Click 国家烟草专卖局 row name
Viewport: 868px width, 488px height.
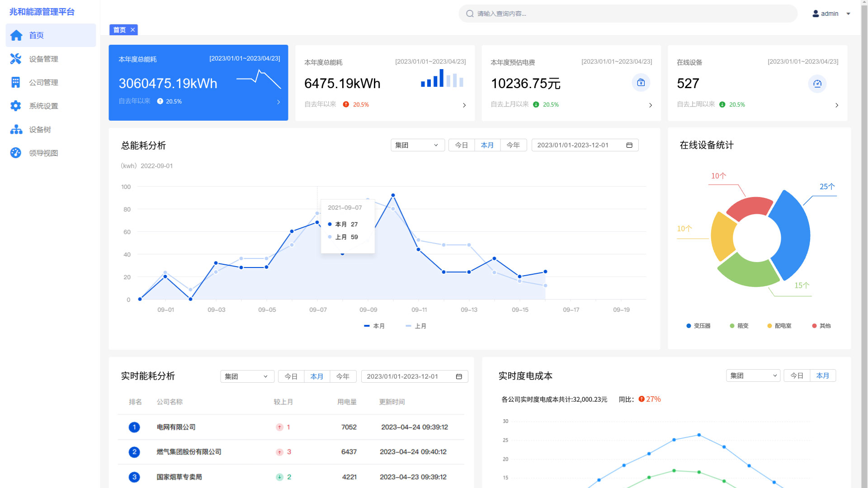coord(179,477)
